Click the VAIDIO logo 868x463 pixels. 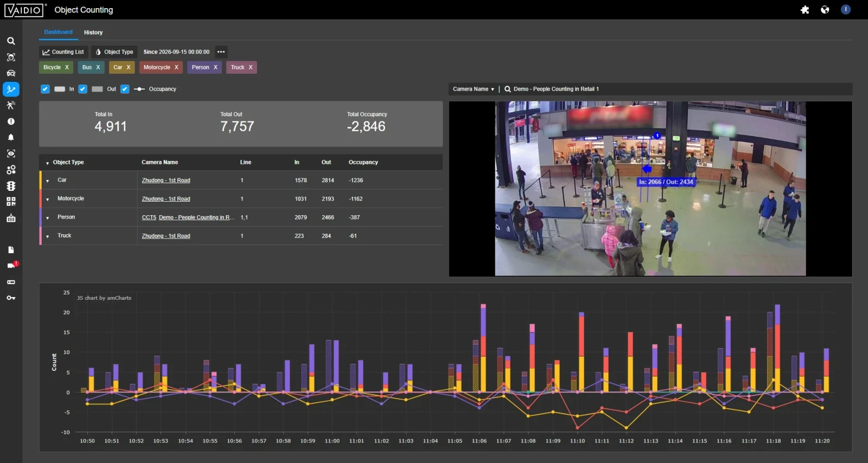pos(24,10)
